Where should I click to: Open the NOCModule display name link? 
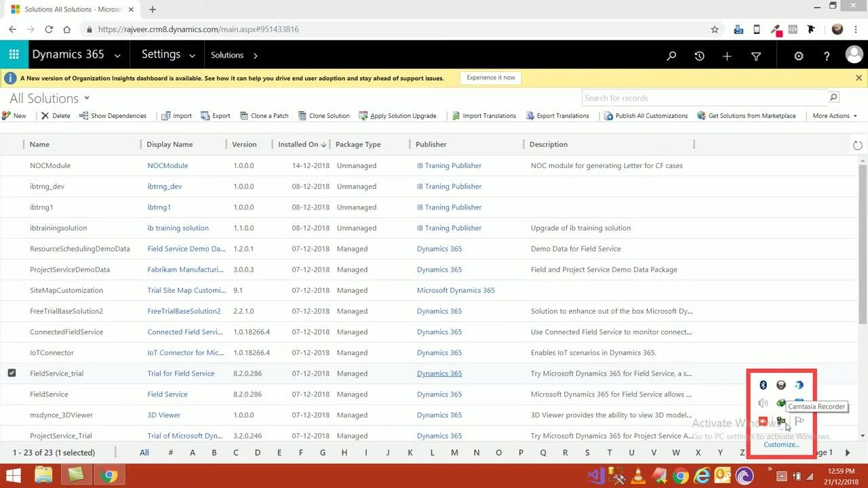pos(167,165)
